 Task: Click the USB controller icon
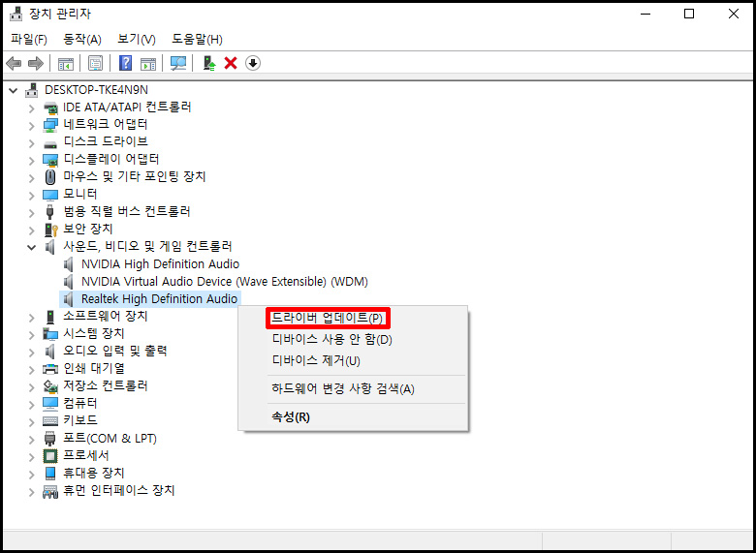pyautogui.click(x=50, y=211)
